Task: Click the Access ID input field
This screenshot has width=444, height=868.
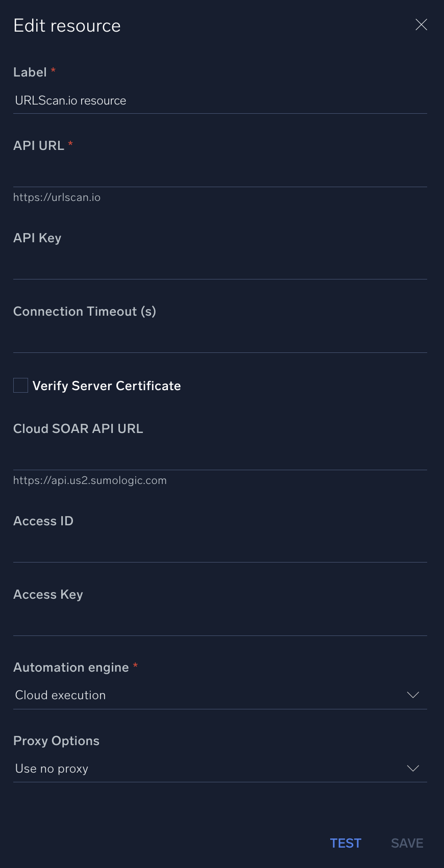Action: [219, 549]
